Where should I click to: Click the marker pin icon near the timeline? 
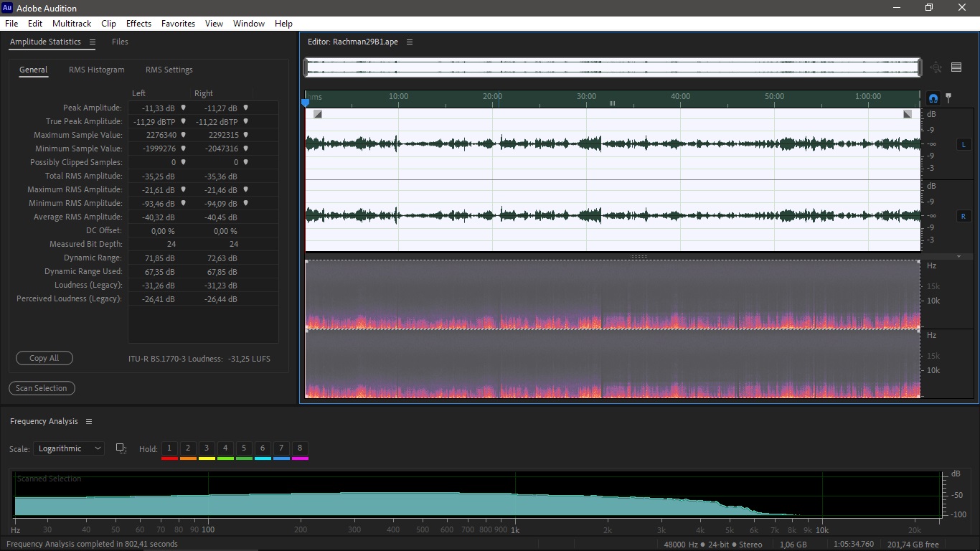948,98
